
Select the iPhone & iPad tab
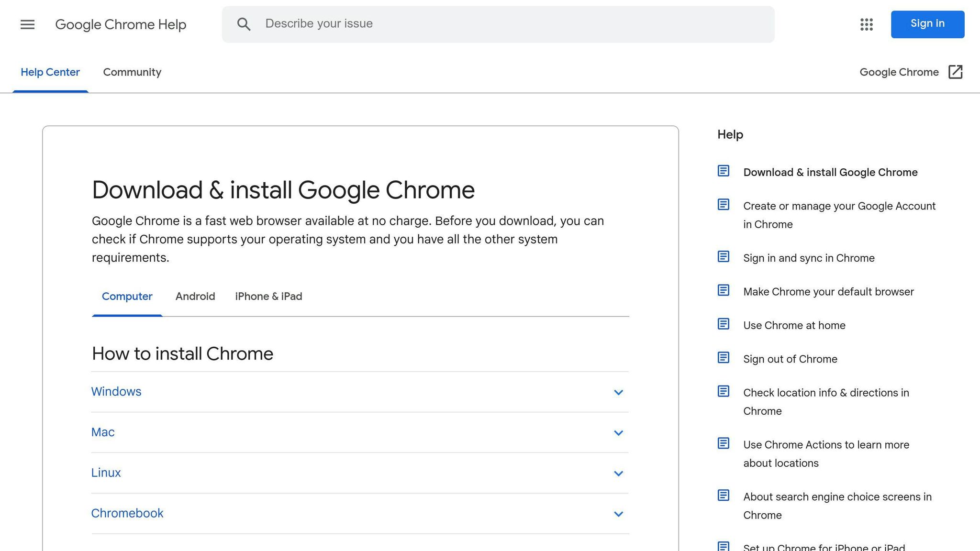point(268,297)
